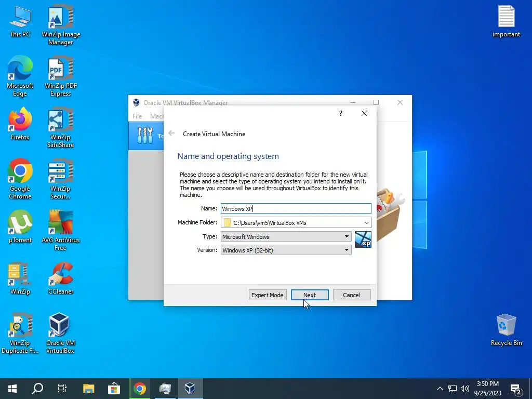Open the monitor app on the taskbar
532x399 pixels.
[165, 389]
